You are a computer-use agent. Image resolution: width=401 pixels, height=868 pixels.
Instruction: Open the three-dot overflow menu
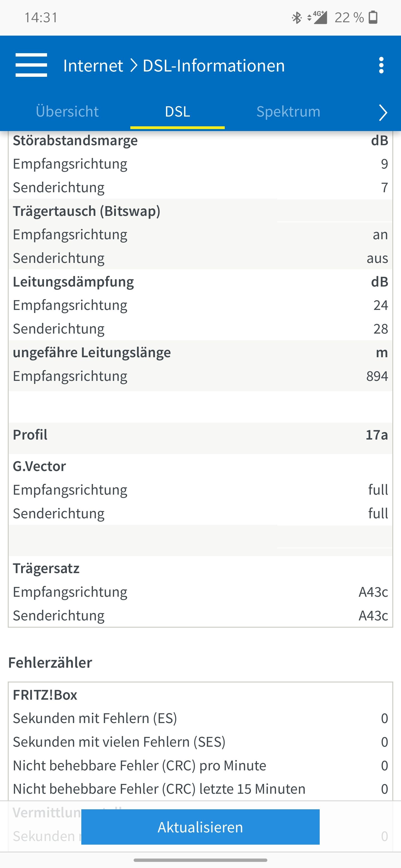click(381, 65)
